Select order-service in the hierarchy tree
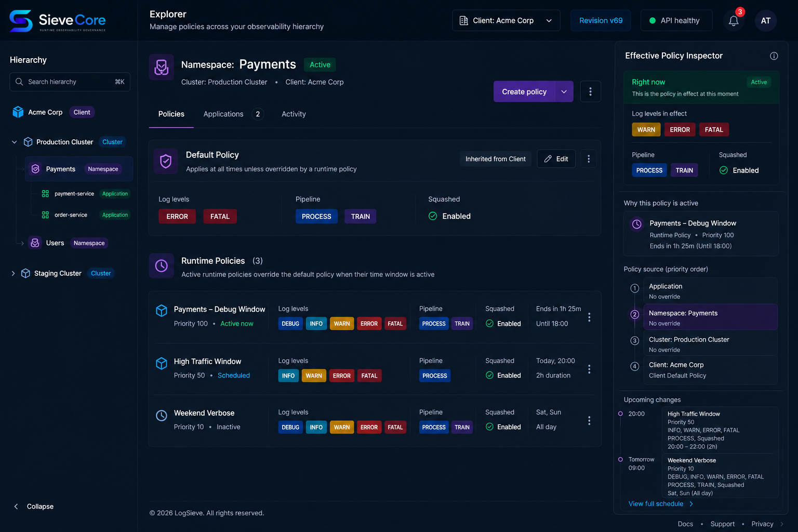 [x=71, y=215]
